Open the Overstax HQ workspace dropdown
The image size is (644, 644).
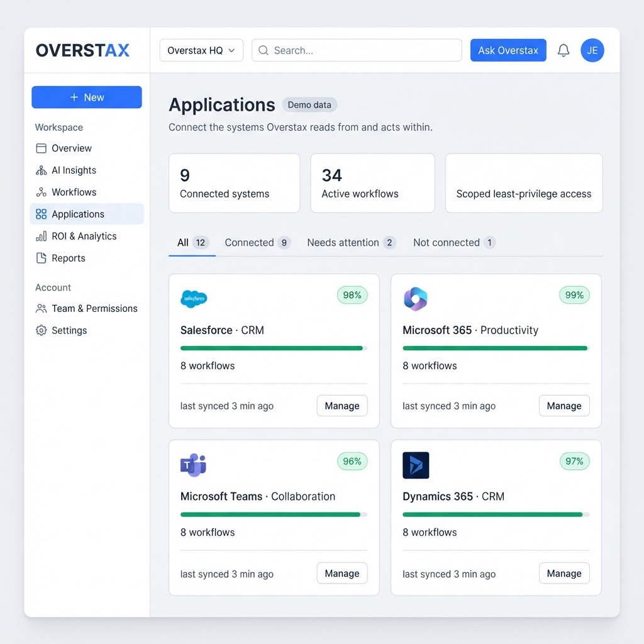(201, 50)
